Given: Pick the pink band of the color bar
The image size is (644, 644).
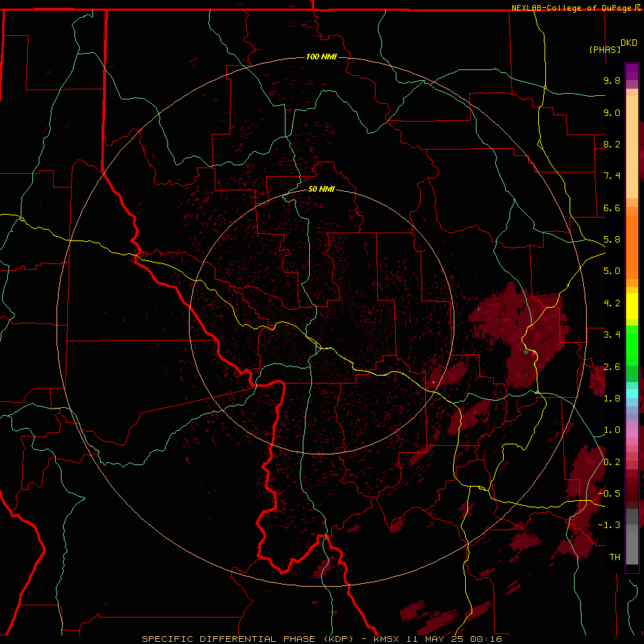Looking at the screenshot, I should coord(632,434).
